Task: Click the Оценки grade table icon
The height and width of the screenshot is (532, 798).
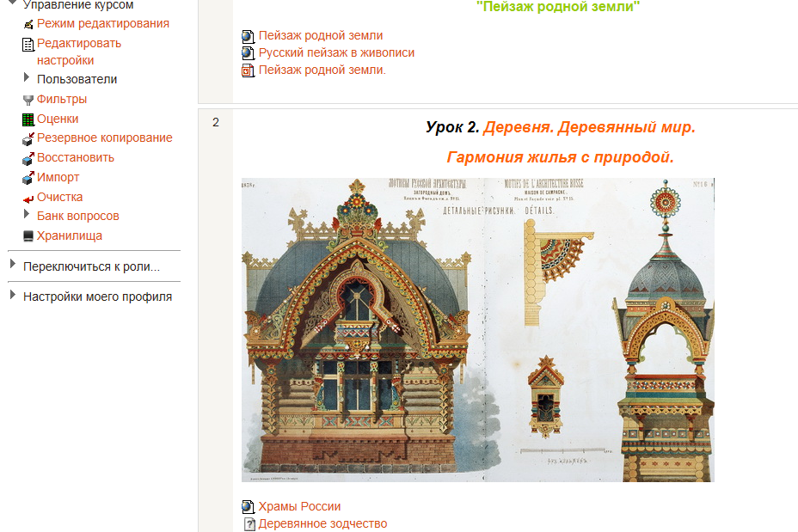Action: (28, 119)
